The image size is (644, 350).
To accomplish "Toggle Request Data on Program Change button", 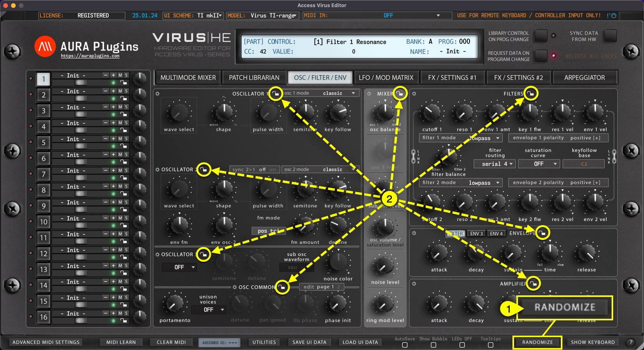I will 541,56.
